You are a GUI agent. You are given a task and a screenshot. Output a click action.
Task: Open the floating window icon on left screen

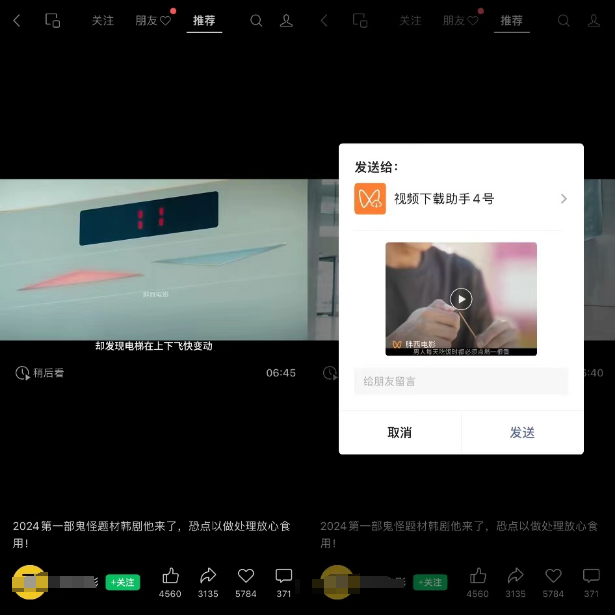tap(53, 20)
